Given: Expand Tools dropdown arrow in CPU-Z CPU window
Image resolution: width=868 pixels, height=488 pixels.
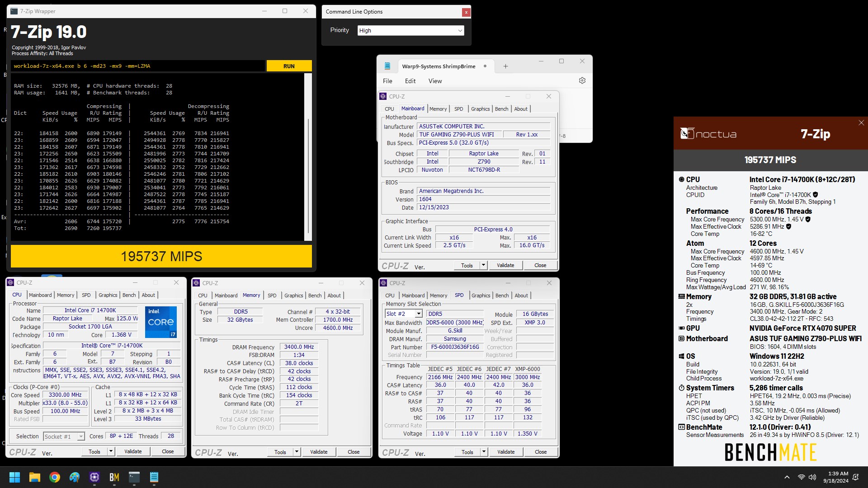Looking at the screenshot, I should (110, 451).
